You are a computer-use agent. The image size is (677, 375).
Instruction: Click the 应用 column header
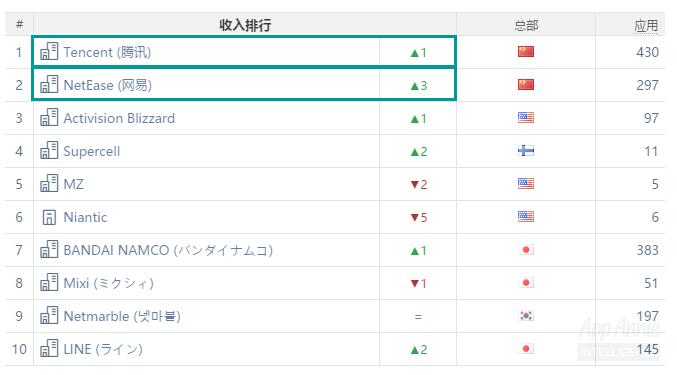point(646,25)
